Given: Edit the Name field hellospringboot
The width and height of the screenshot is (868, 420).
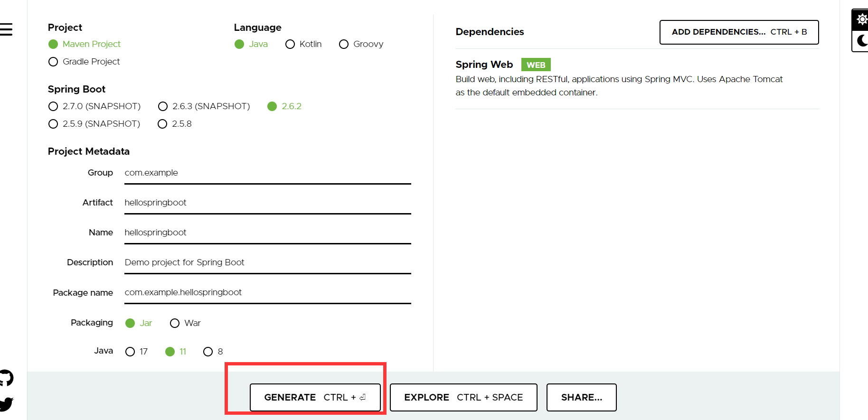Looking at the screenshot, I should (x=268, y=233).
